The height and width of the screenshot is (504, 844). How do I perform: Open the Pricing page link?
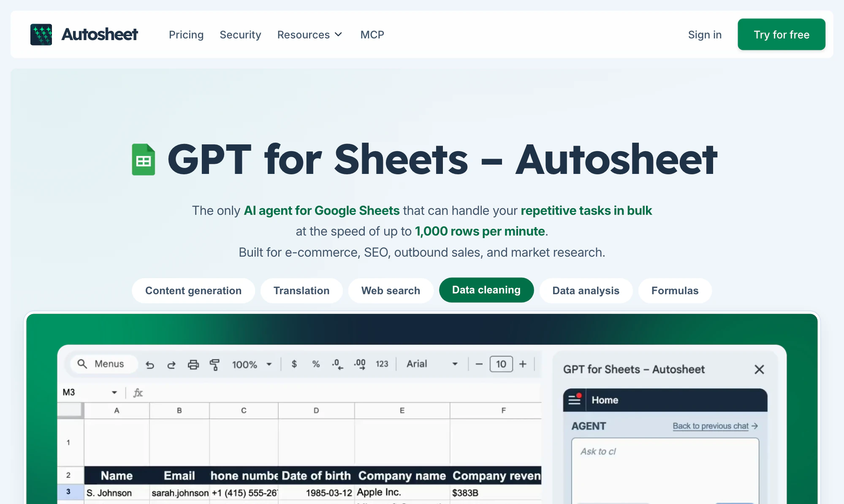click(x=186, y=35)
